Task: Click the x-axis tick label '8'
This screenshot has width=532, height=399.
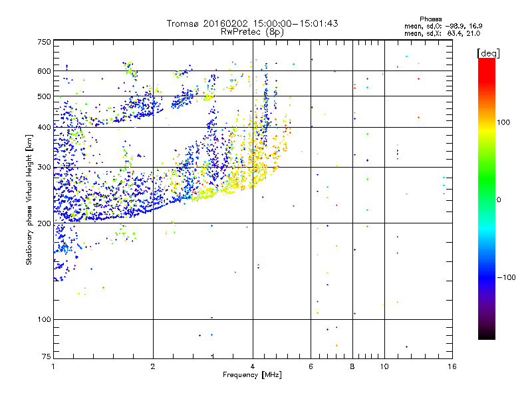Action: click(352, 366)
